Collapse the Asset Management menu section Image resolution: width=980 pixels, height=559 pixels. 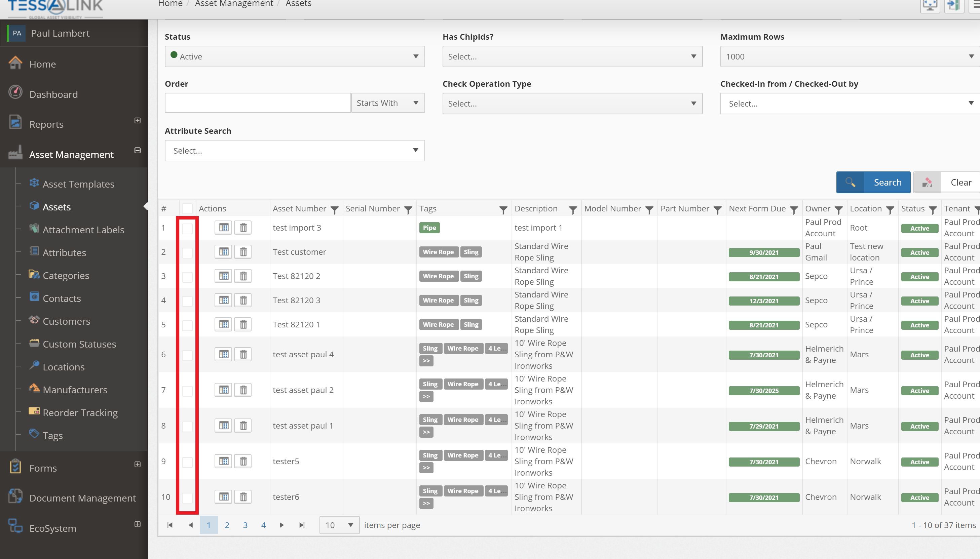[x=137, y=151]
